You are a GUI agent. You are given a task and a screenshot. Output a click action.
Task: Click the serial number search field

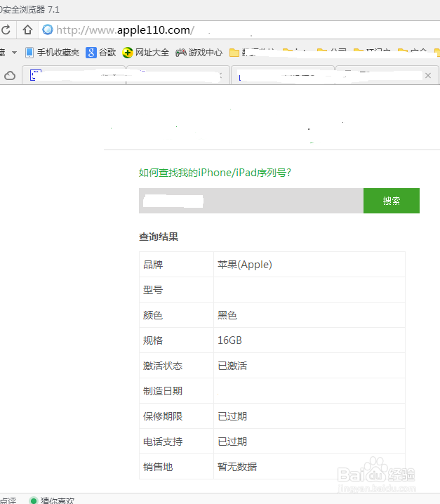(251, 201)
